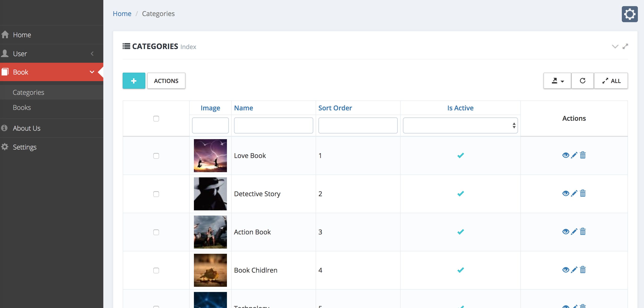Delete Detective Story using trash icon
644x308 pixels.
point(583,193)
